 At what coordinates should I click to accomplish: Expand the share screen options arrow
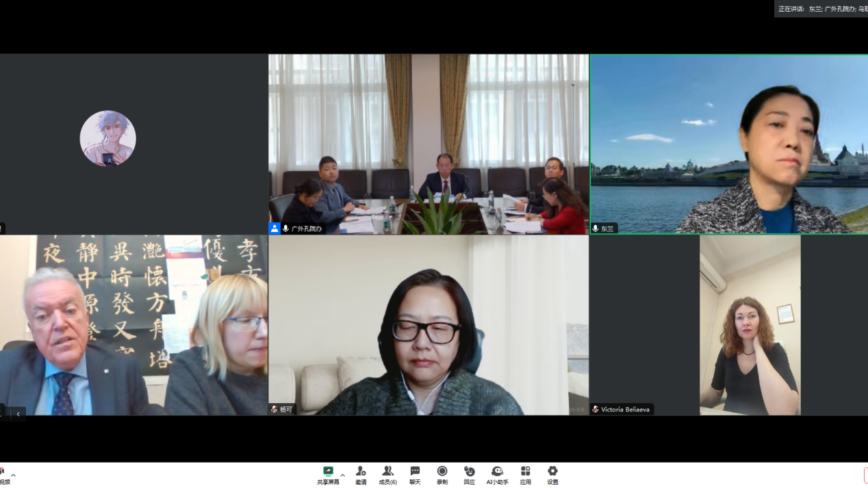pyautogui.click(x=342, y=475)
